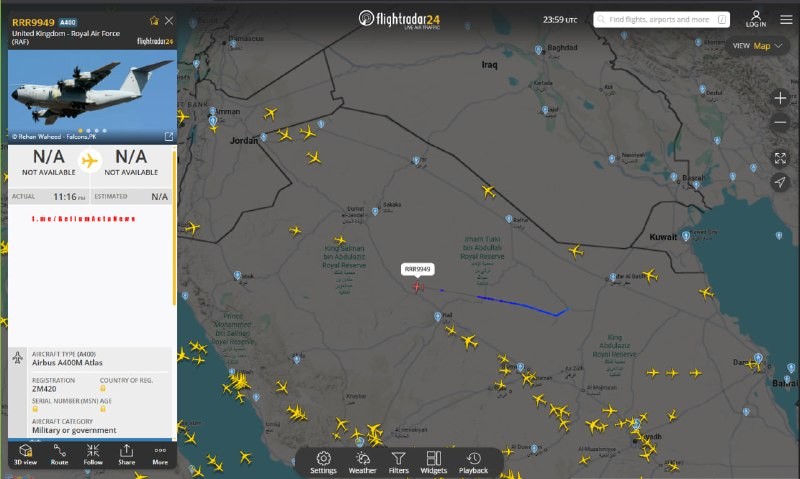Share this flight
The image size is (800, 479).
coord(126,454)
